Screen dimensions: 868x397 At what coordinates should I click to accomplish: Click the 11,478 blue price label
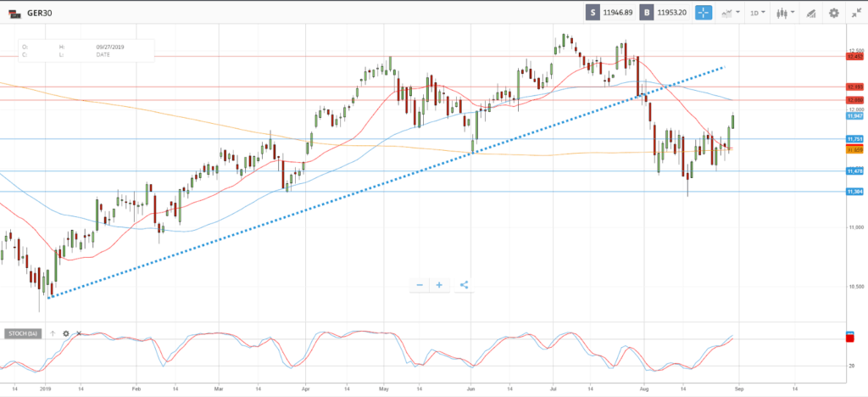(855, 171)
